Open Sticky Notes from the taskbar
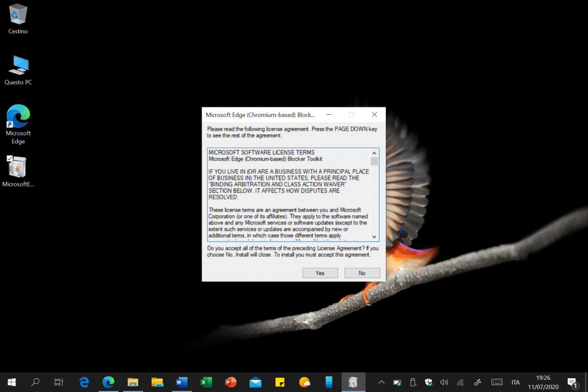588x392 pixels. [280, 382]
